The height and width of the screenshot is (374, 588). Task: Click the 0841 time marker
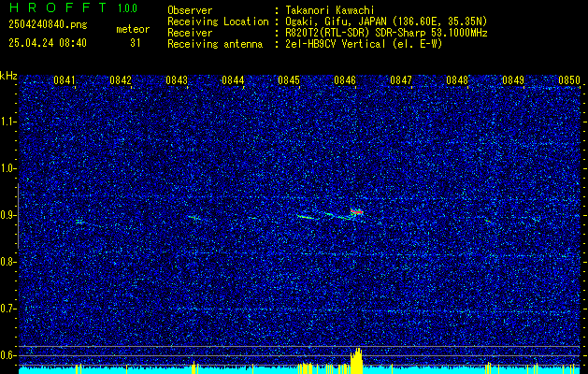(x=65, y=80)
